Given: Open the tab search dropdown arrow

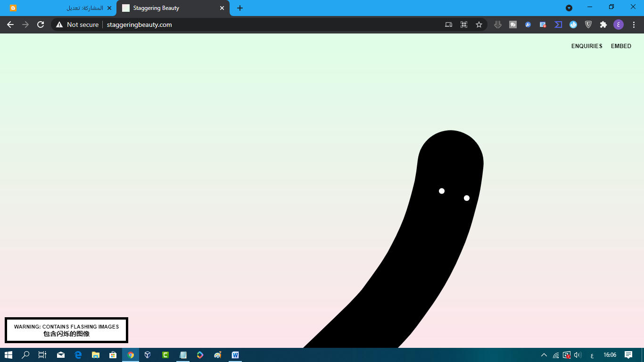Looking at the screenshot, I should point(569,8).
